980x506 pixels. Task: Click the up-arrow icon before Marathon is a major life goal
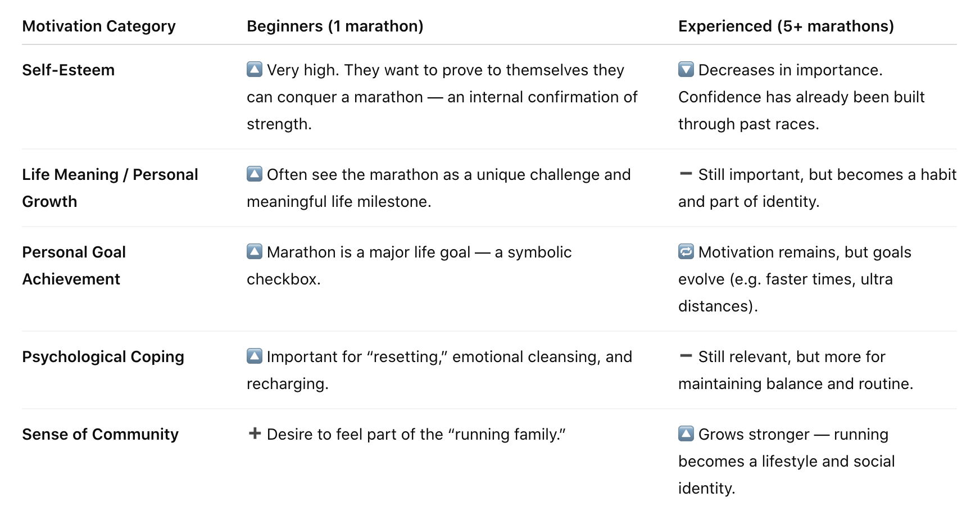pyautogui.click(x=255, y=252)
